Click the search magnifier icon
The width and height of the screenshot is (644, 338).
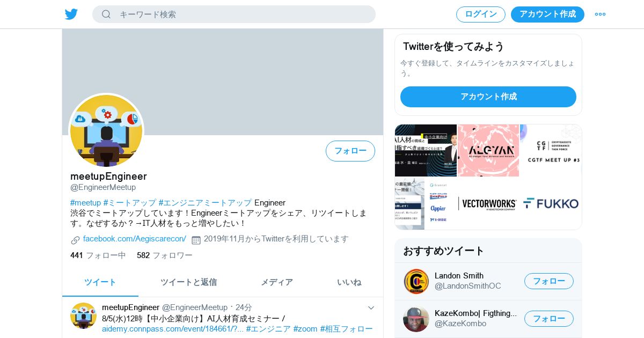(106, 14)
